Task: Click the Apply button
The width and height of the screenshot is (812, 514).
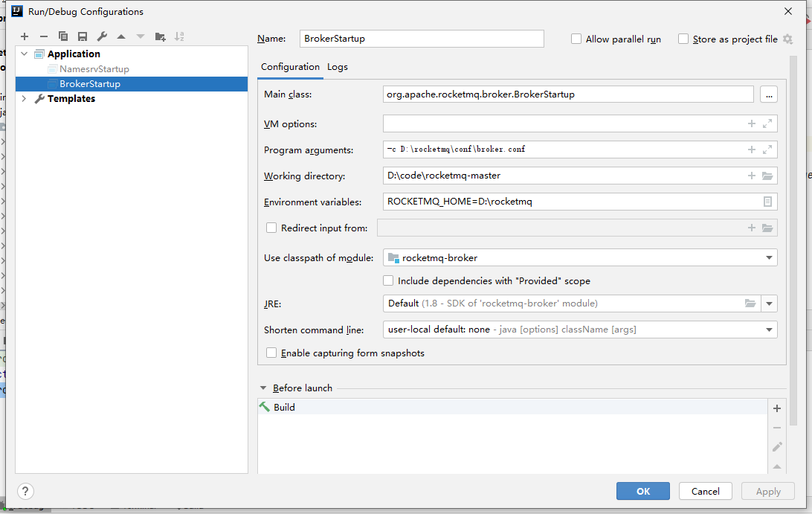Action: pyautogui.click(x=768, y=491)
